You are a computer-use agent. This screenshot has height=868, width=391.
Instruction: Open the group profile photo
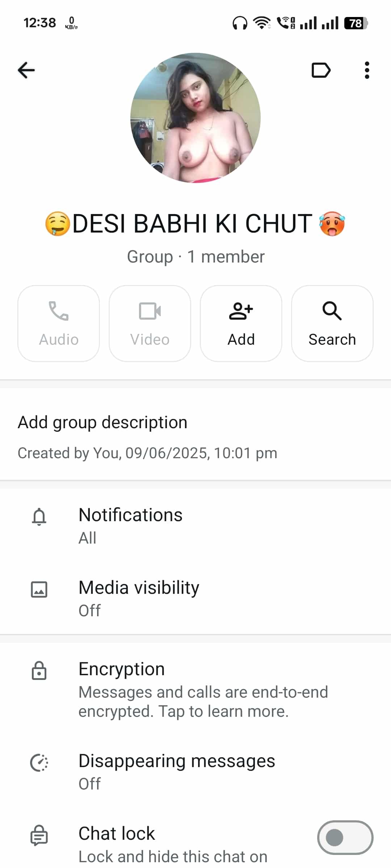(x=195, y=118)
